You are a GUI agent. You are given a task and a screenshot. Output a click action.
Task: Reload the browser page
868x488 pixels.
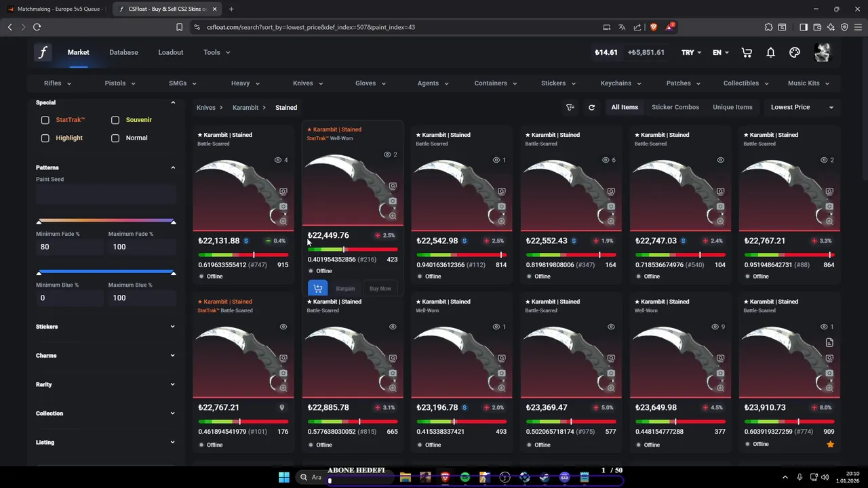tap(37, 27)
